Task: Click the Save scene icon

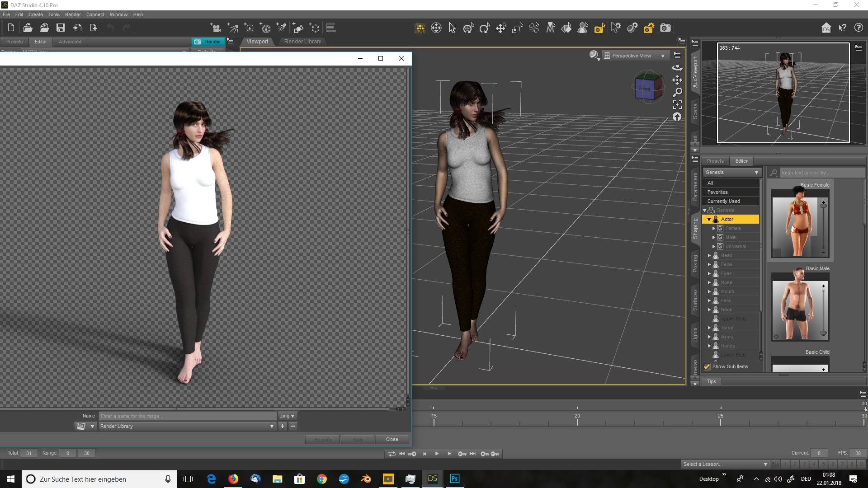Action: tap(60, 28)
